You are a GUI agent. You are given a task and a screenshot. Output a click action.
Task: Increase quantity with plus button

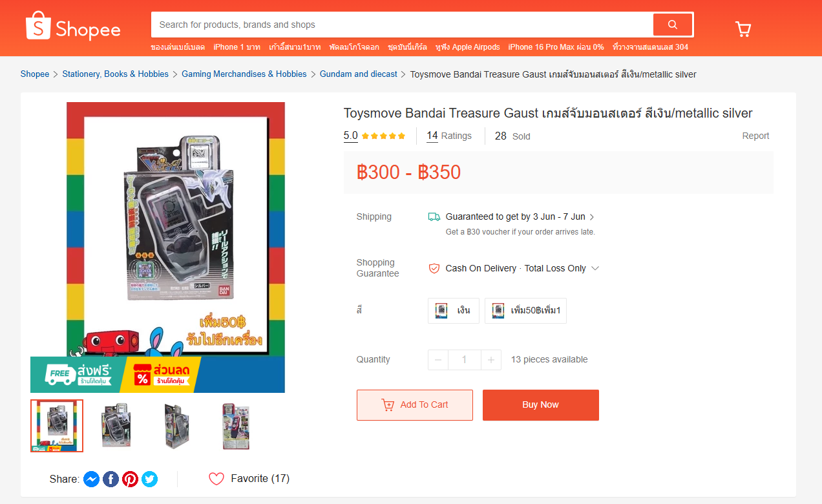click(490, 360)
